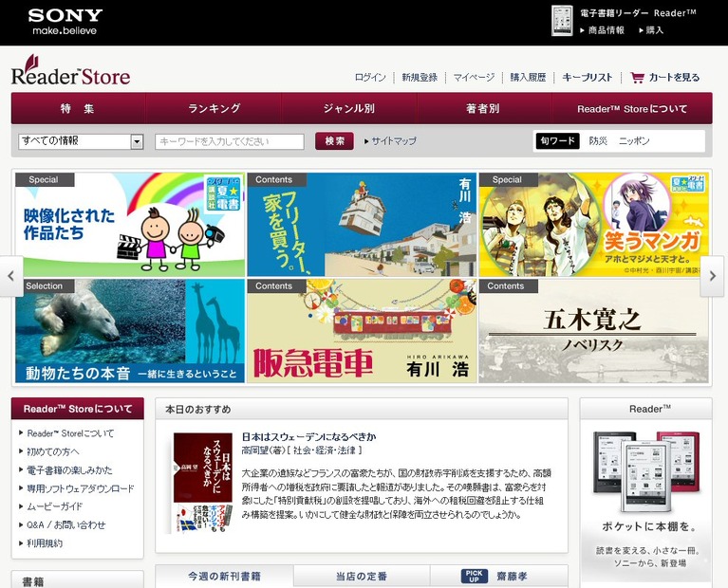Open 電子書籍の楽しみかた link

tap(69, 470)
